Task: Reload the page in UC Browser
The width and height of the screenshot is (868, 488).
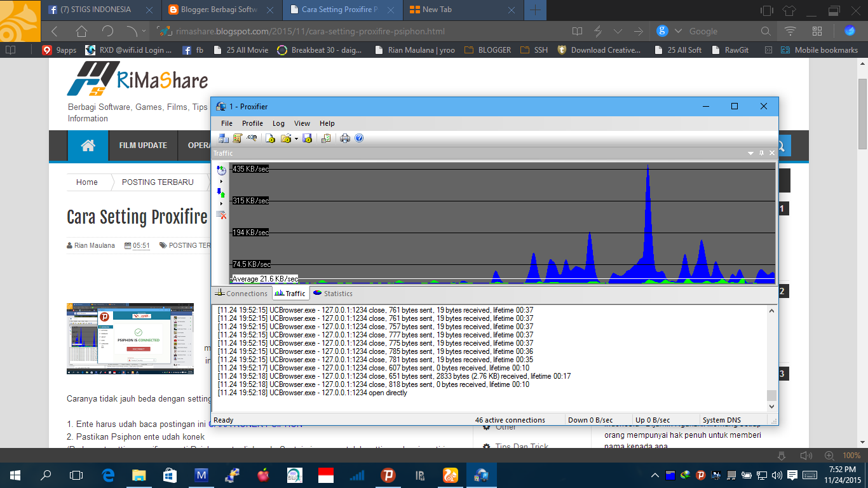Action: click(x=107, y=31)
